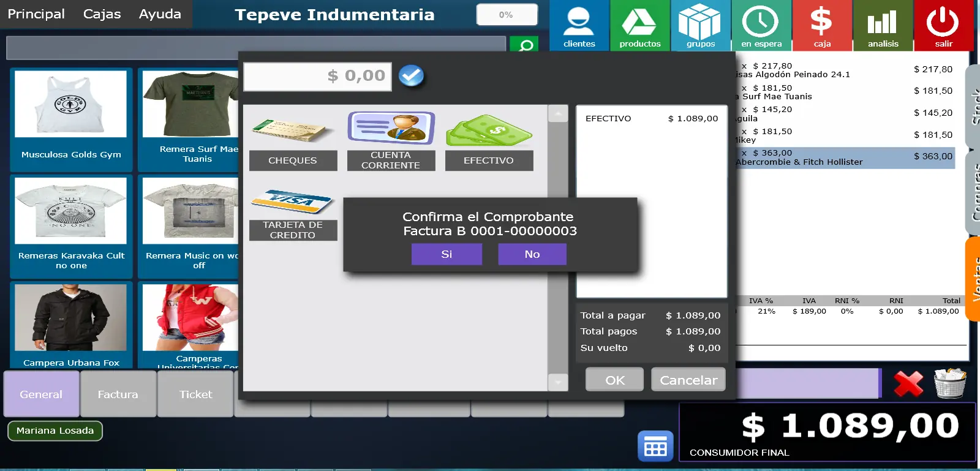Image resolution: width=980 pixels, height=471 pixels.
Task: Open the analisis section
Action: point(883,25)
